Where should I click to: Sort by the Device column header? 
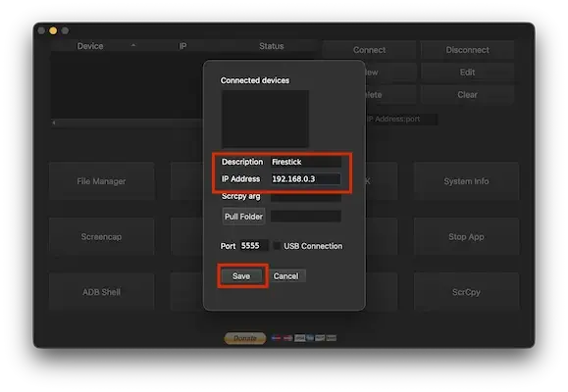pyautogui.click(x=90, y=46)
